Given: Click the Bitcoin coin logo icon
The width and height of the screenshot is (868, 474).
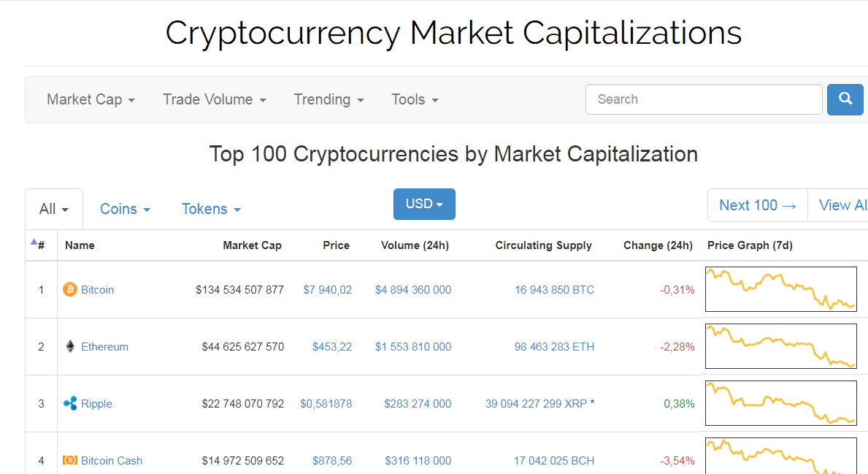Looking at the screenshot, I should [70, 290].
